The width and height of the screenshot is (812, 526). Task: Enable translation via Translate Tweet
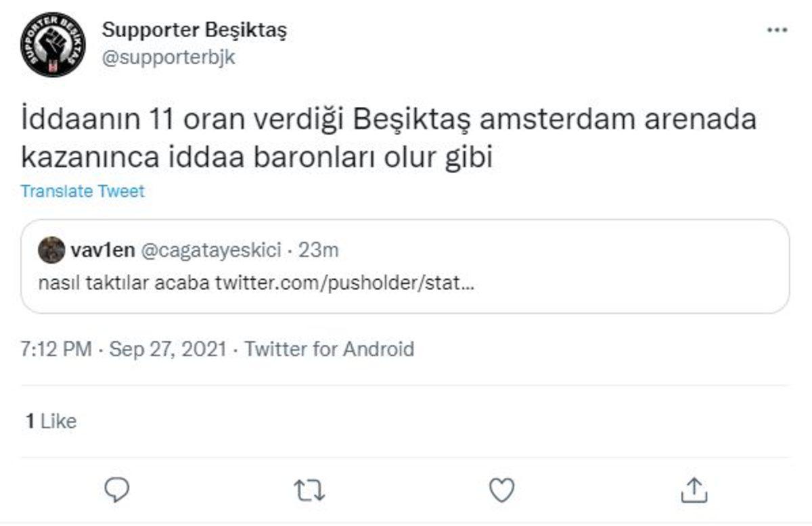click(x=83, y=191)
